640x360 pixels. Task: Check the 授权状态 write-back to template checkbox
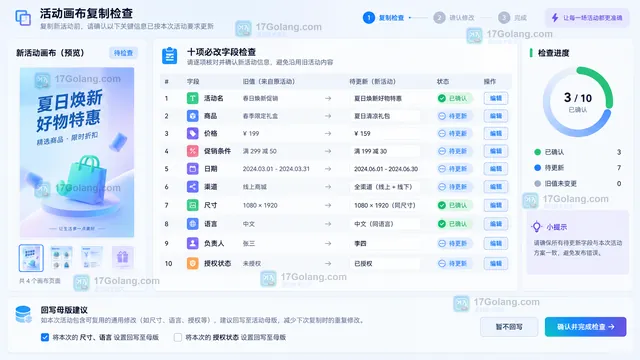(178, 337)
